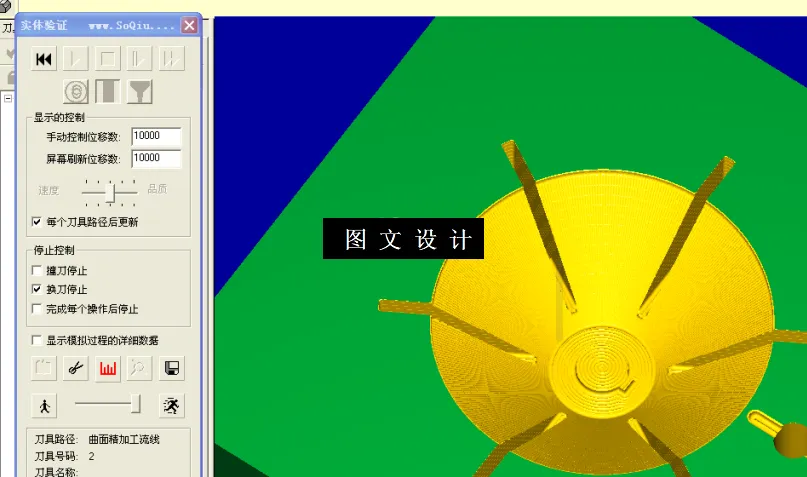Click the grayed-out machine play button

tap(76, 59)
